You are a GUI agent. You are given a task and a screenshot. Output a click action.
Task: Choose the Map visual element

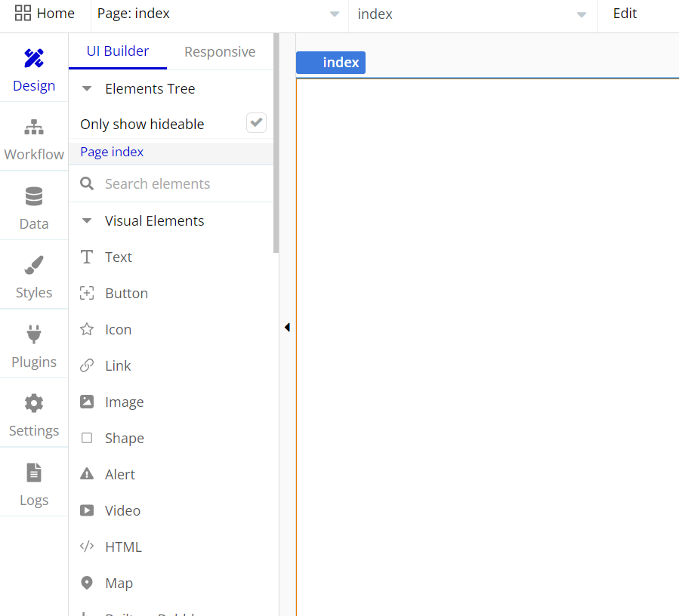119,584
